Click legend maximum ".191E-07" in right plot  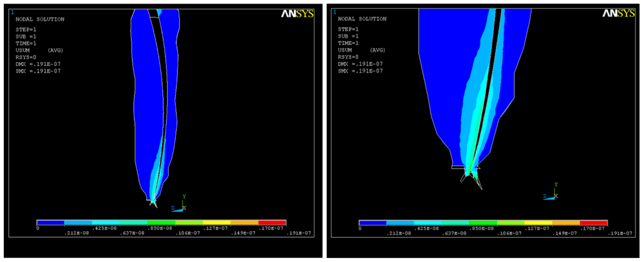[621, 234]
